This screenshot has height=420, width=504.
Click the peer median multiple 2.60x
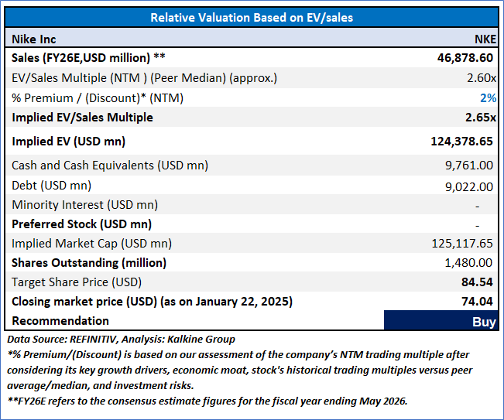pyautogui.click(x=482, y=78)
